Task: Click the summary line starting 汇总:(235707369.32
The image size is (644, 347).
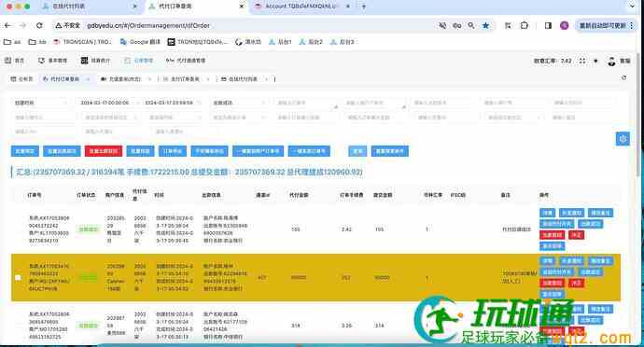Action: pyautogui.click(x=189, y=172)
